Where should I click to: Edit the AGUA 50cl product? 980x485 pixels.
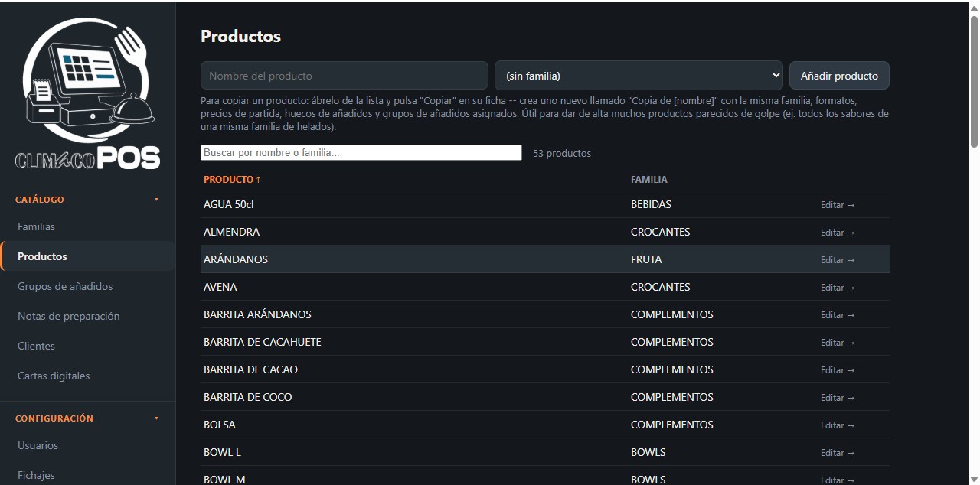838,205
